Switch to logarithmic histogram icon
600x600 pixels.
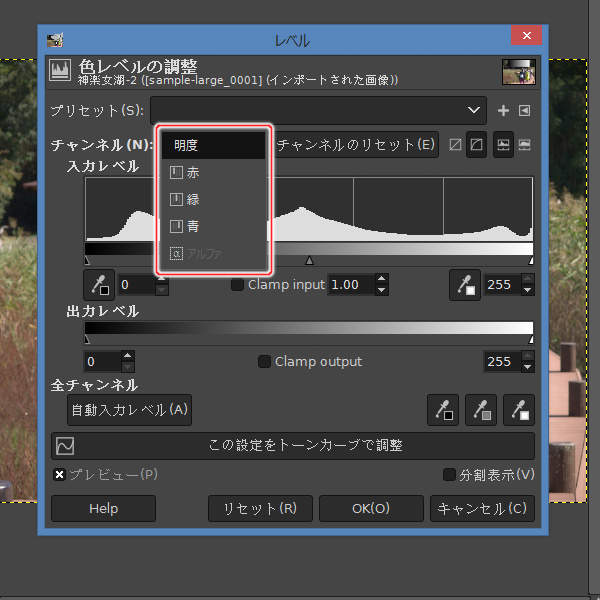point(524,145)
